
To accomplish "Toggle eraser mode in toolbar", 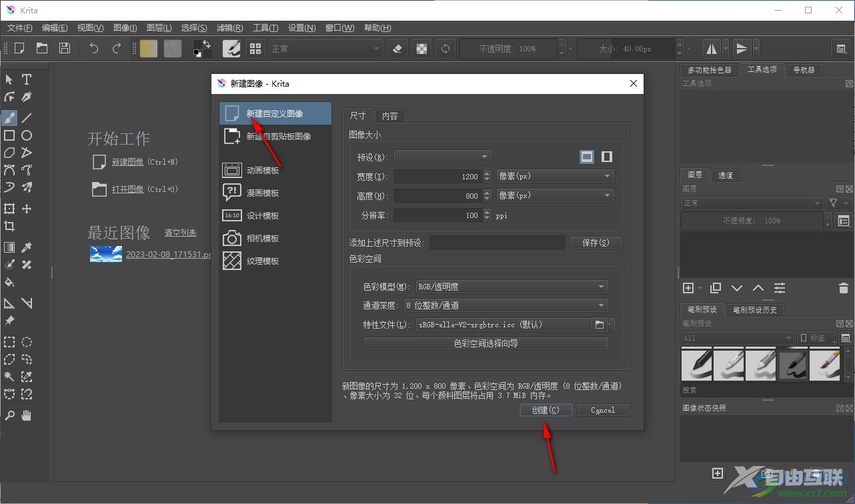I will click(397, 48).
